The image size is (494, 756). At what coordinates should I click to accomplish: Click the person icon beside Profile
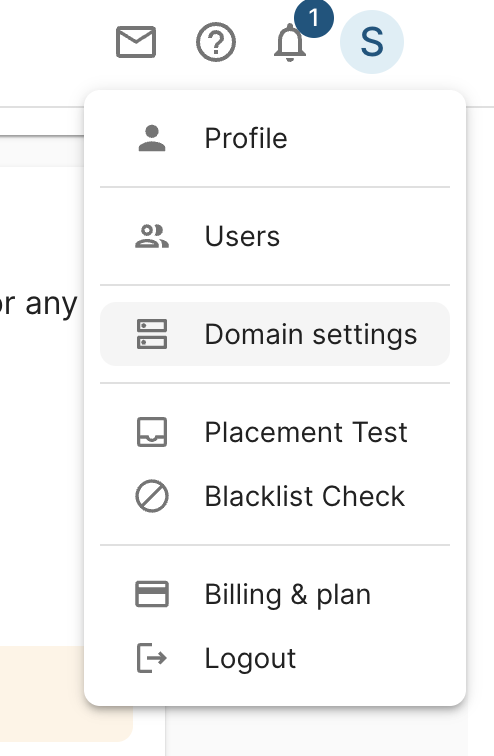click(152, 138)
